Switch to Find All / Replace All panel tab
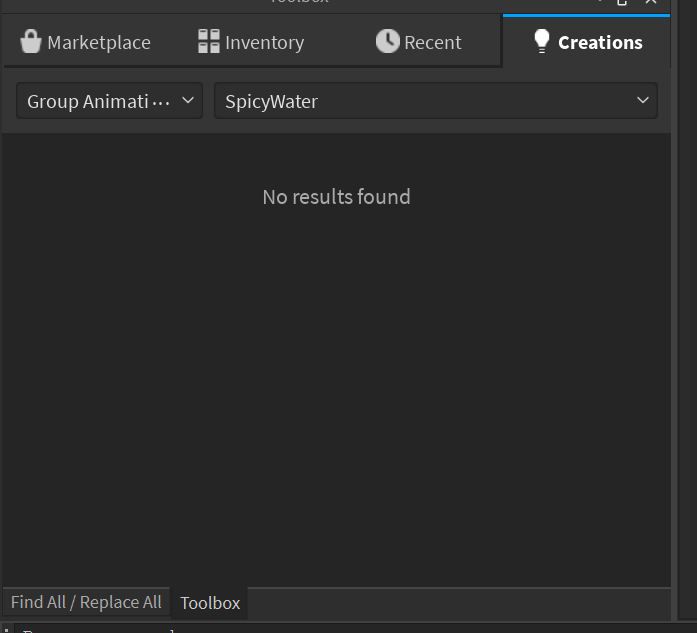Screen dimensions: 697x633 tap(86, 602)
